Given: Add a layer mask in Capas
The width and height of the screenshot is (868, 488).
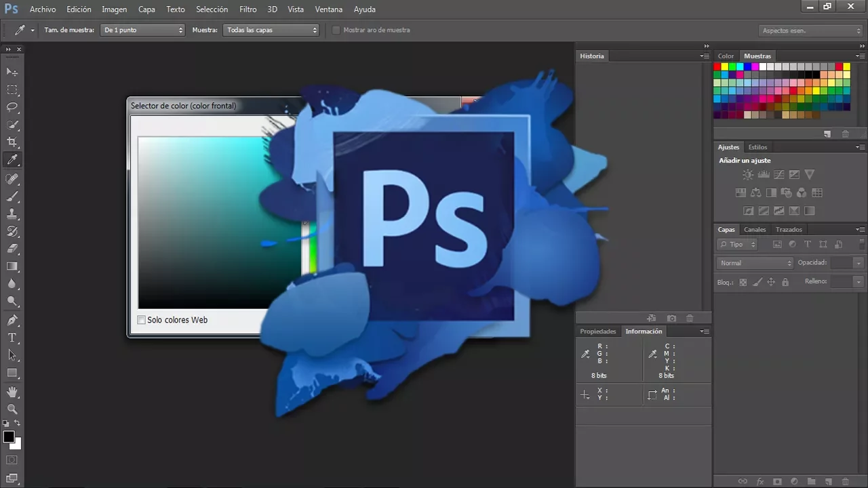Looking at the screenshot, I should (x=777, y=481).
